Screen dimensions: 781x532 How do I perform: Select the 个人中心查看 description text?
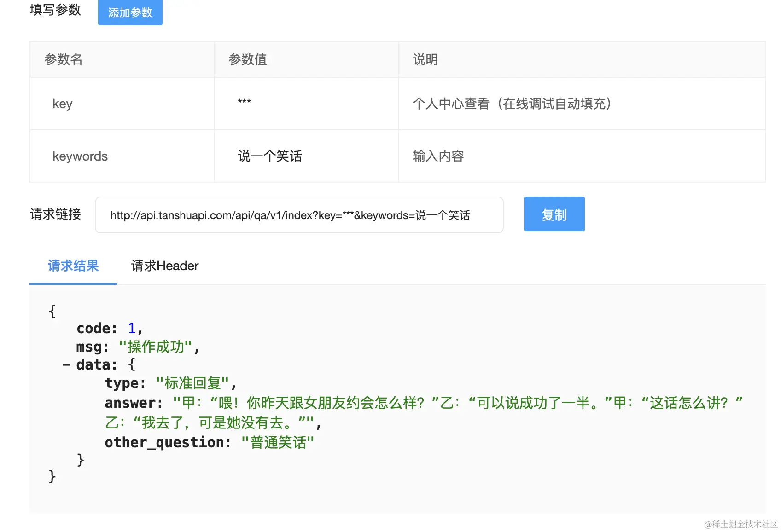click(512, 104)
